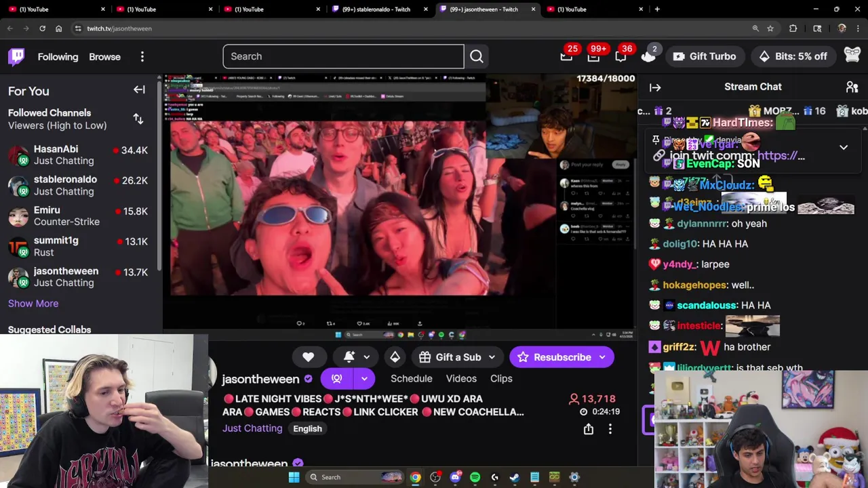The image size is (868, 488).
Task: Click the heart follow button
Action: point(309,357)
